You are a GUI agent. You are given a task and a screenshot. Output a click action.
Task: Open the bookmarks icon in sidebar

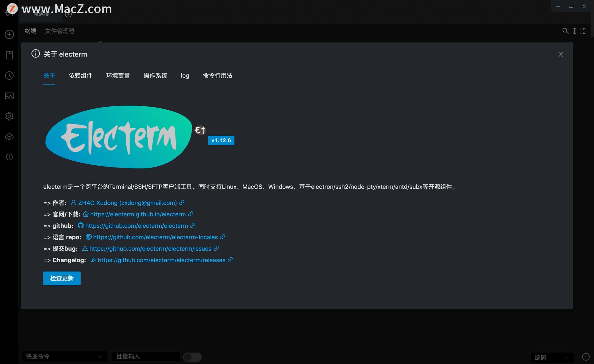(x=9, y=55)
